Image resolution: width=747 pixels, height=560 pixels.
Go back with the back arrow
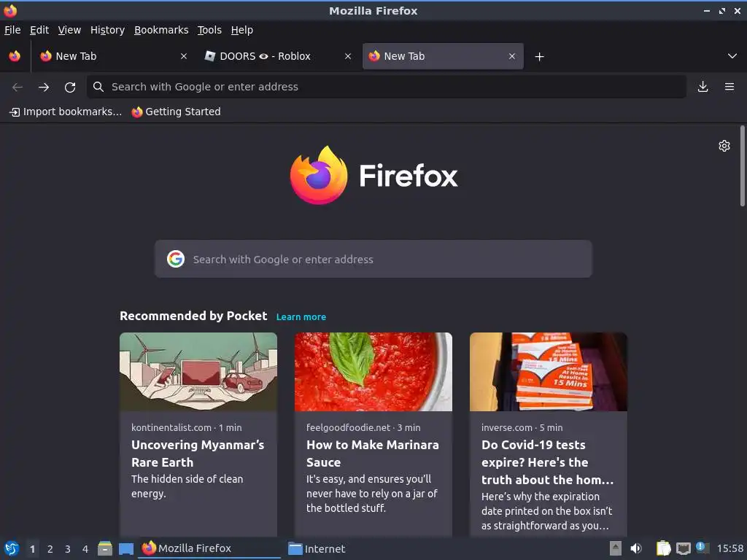coord(18,87)
